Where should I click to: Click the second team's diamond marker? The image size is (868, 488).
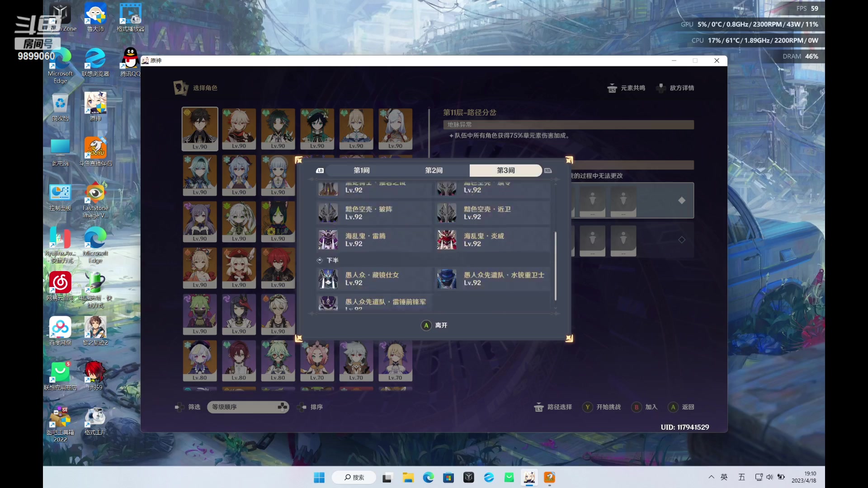682,239
